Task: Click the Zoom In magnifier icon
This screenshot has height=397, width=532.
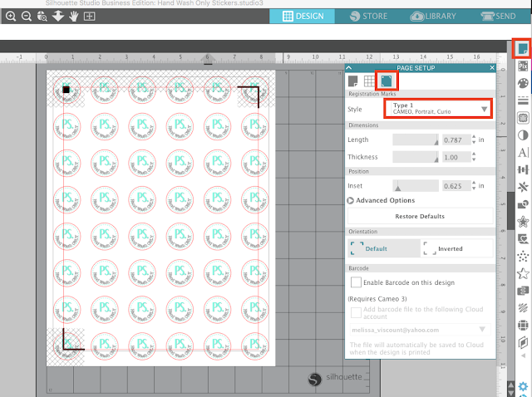Action: point(11,16)
